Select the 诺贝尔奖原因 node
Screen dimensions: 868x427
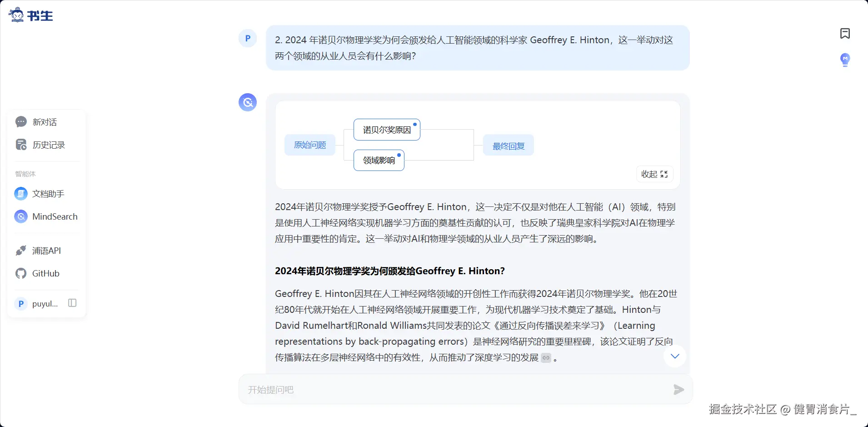point(387,130)
